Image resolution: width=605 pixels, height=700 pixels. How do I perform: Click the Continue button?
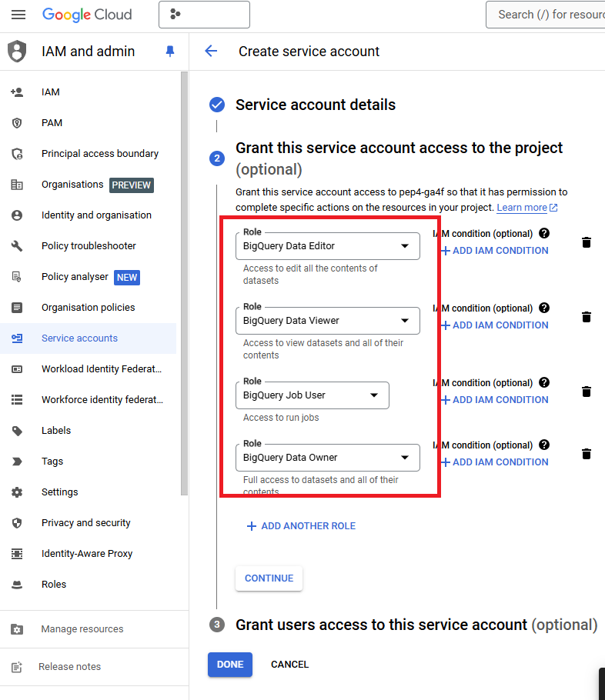[269, 578]
